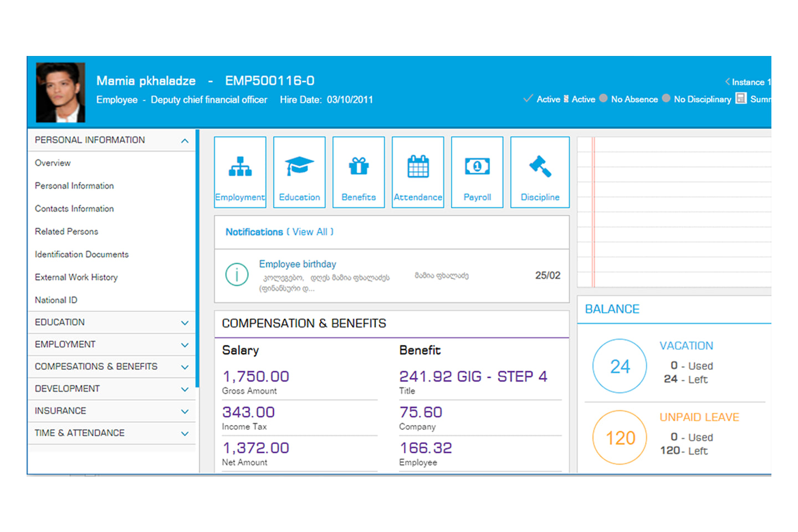Click the 1,750.00 Gross Amount value
The width and height of the screenshot is (798, 532).
[x=255, y=376]
